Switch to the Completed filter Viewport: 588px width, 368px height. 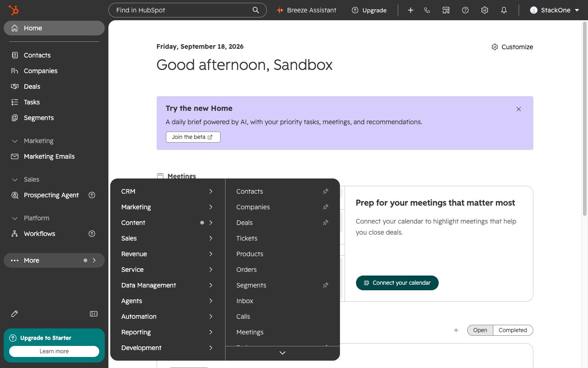[513, 330]
